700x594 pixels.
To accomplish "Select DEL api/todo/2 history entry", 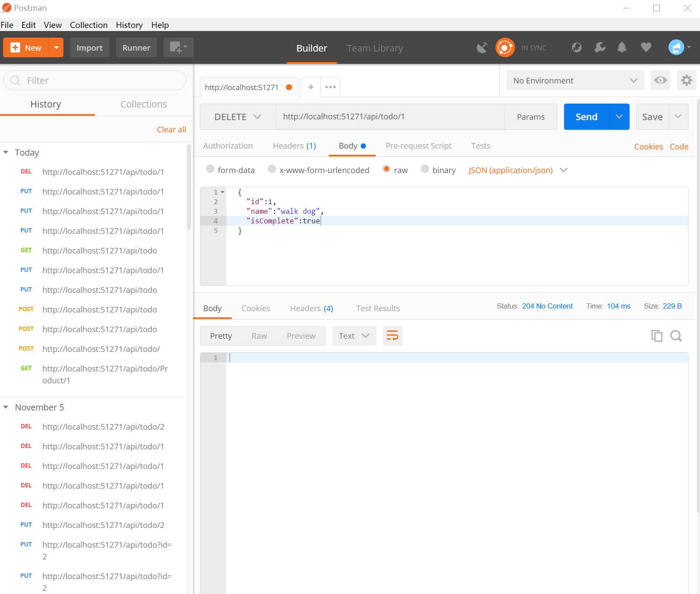I will click(x=93, y=427).
